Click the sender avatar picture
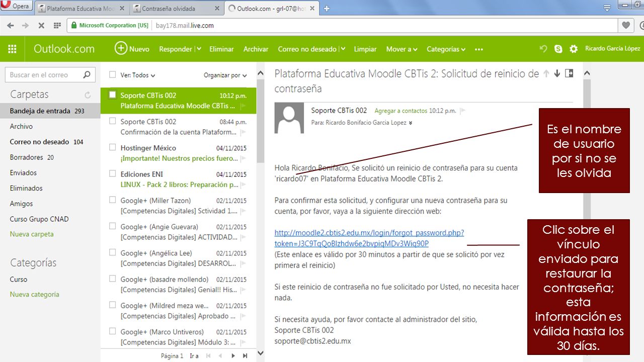644x362 pixels. 289,118
